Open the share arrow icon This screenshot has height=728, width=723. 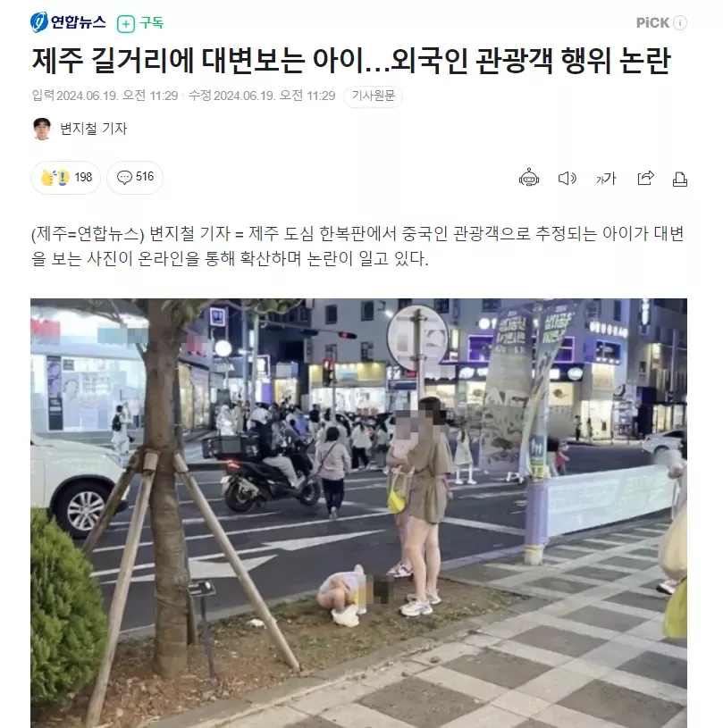click(x=645, y=178)
